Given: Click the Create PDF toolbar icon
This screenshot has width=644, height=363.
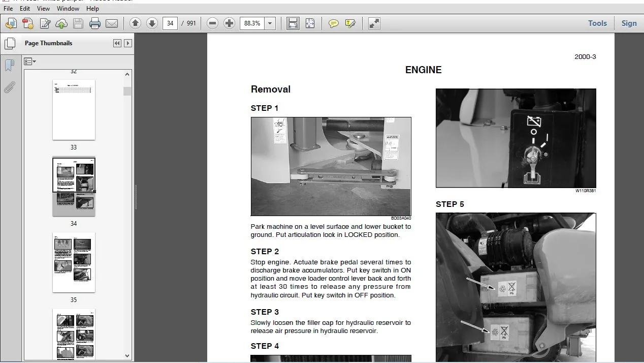Looking at the screenshot, I should pyautogui.click(x=11, y=23).
